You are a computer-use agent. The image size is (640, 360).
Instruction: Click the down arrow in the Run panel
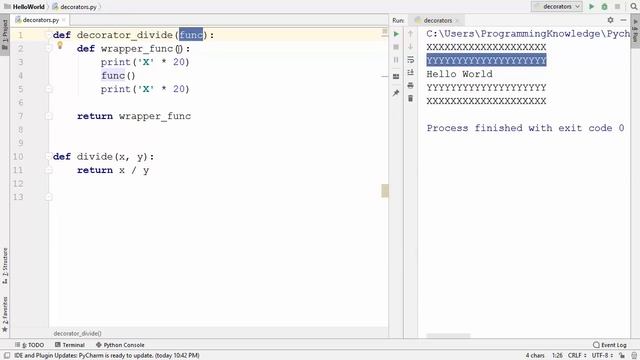(x=411, y=47)
